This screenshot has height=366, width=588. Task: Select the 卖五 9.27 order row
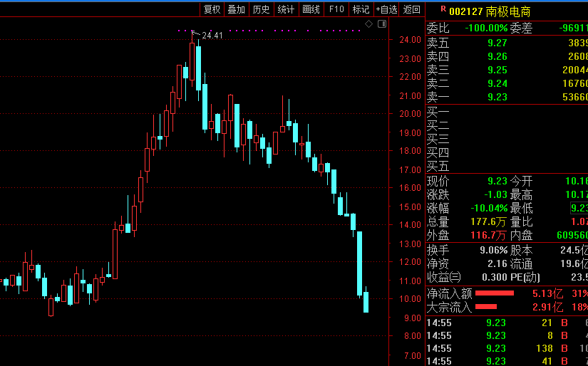[507, 43]
